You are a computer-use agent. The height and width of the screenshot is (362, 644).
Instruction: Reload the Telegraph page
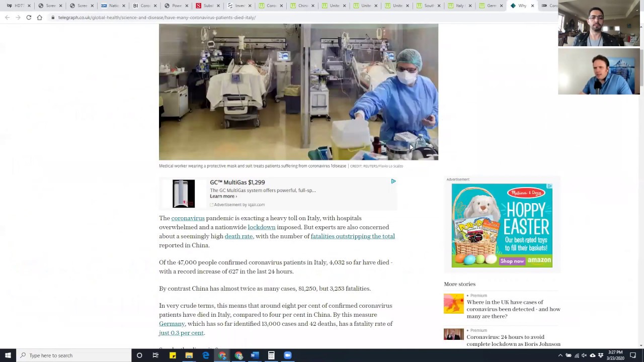pos(29,18)
